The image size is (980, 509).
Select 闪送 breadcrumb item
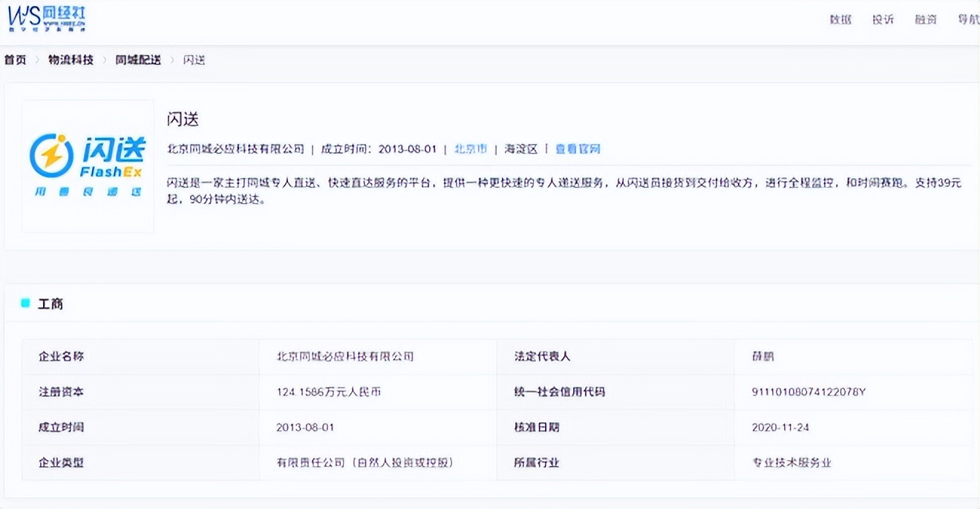pos(194,60)
